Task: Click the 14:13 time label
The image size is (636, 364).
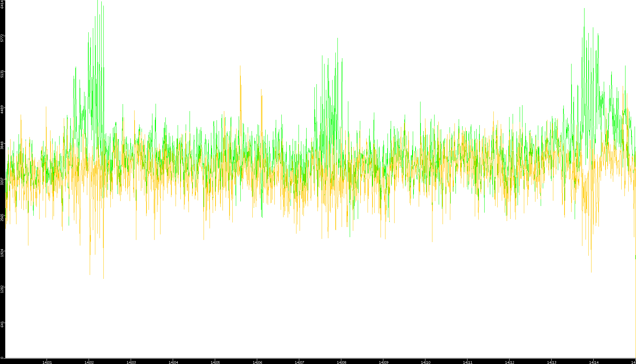Action: click(552, 362)
